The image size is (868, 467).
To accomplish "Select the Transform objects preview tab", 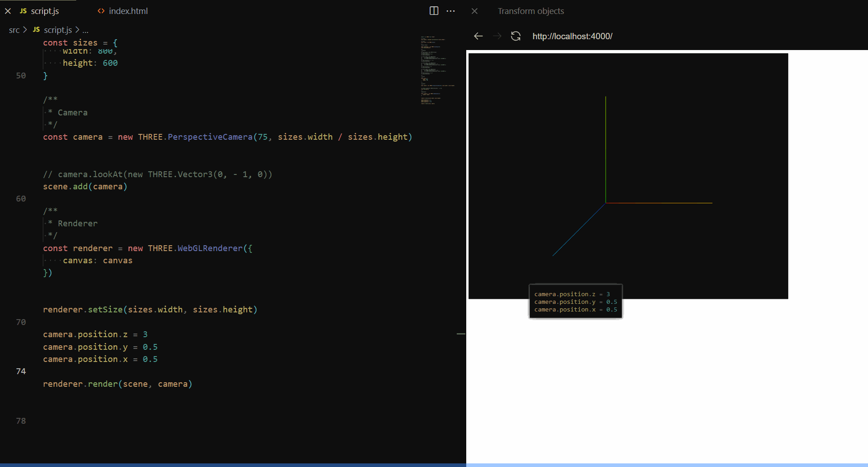I will pyautogui.click(x=531, y=11).
